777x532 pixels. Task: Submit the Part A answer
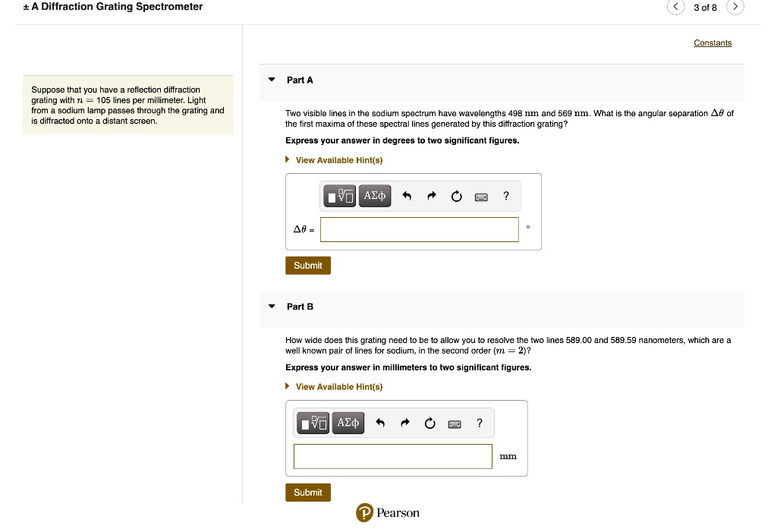click(308, 266)
